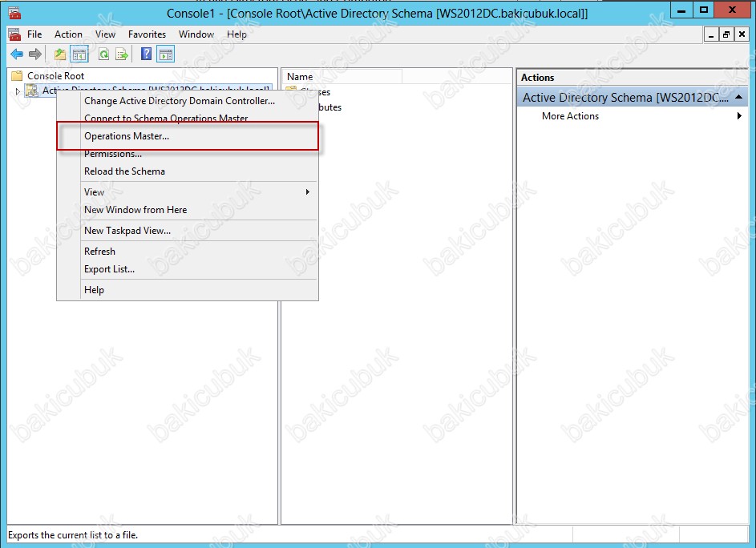Select Connect to Schema Operations Master
The height and width of the screenshot is (548, 756).
(x=188, y=118)
